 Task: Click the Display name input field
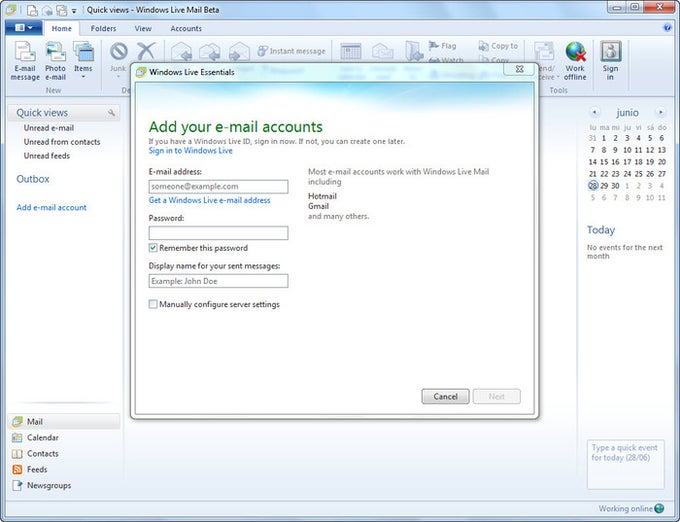coord(218,281)
